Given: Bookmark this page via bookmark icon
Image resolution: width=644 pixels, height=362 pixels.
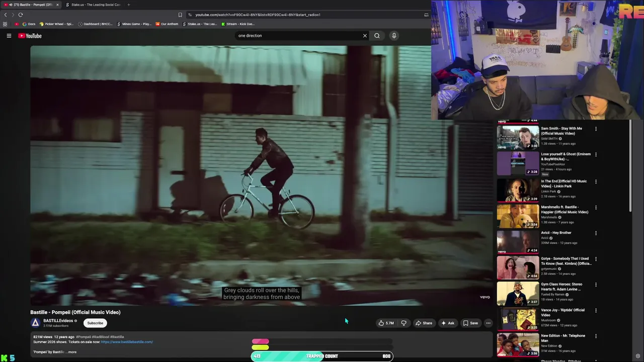Looking at the screenshot, I should coord(180,15).
